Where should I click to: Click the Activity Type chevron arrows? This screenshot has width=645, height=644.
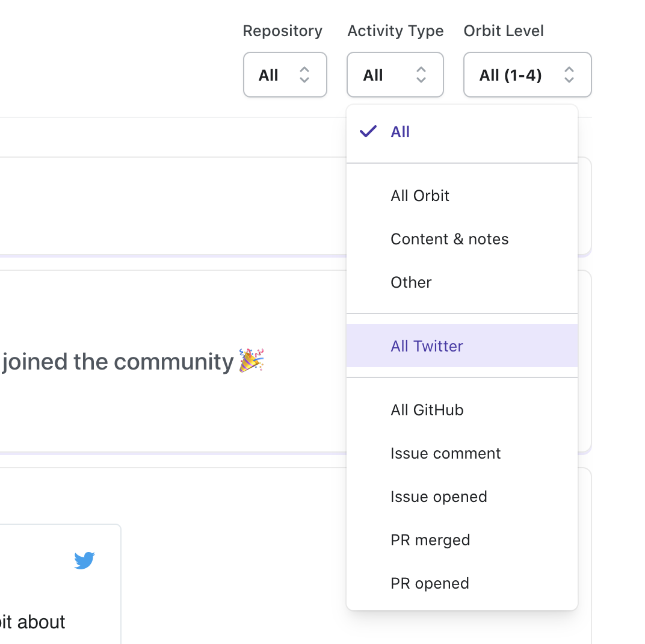[x=421, y=75]
